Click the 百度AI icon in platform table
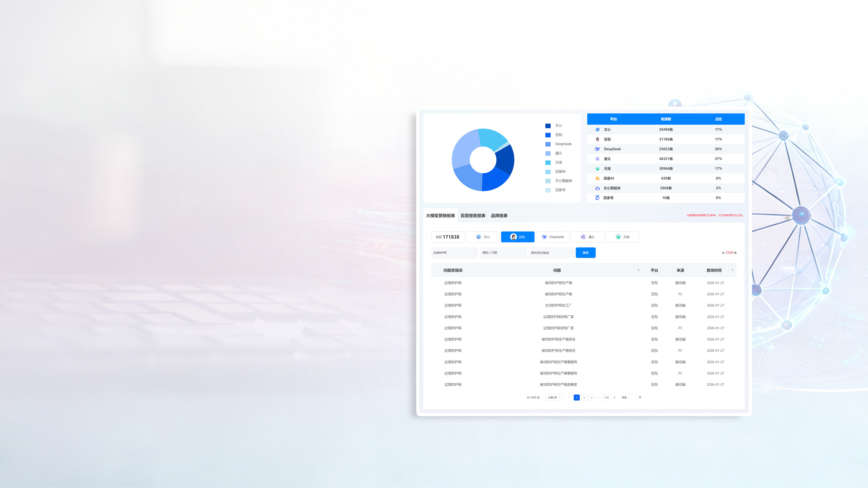 597,178
